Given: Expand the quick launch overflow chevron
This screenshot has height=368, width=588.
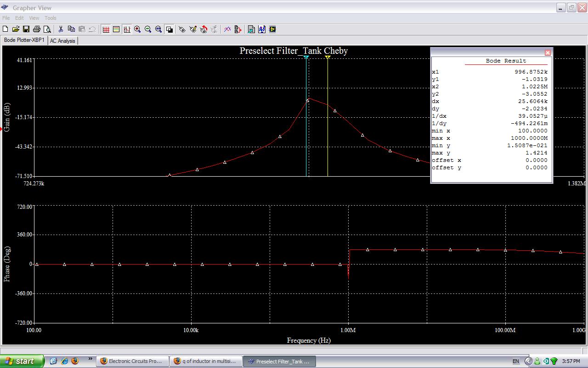Looking at the screenshot, I should tap(90, 359).
